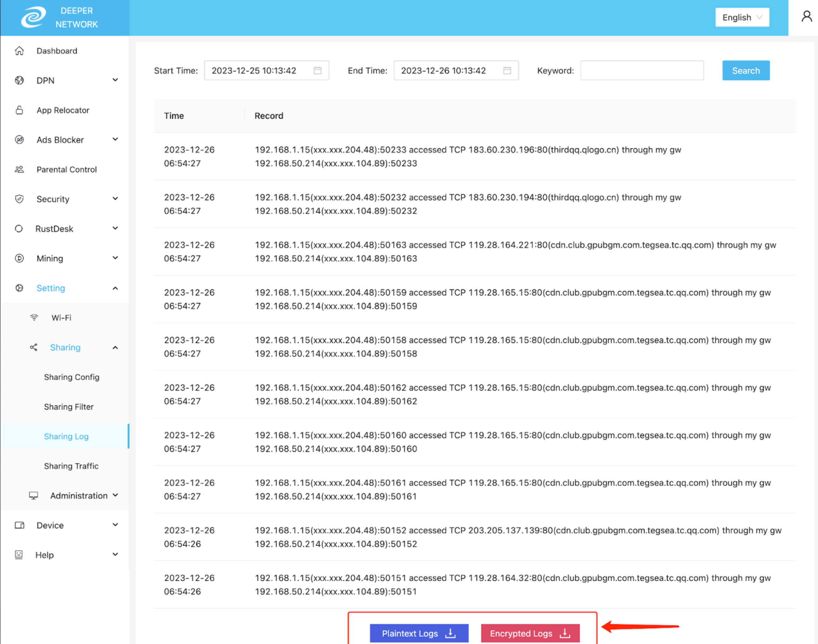Select record ending with port 50162
Screen dimensions: 818x644
(474, 395)
